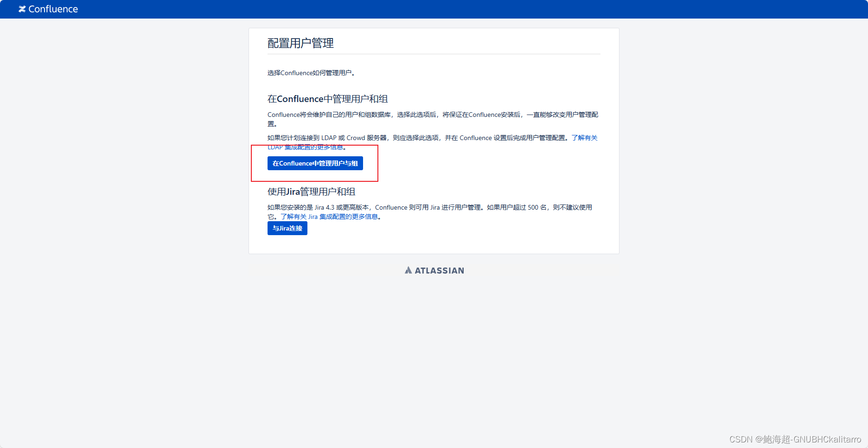Click the 在Confluence中管理用户和组 section heading
Screen dimensions: 868x448
point(327,99)
